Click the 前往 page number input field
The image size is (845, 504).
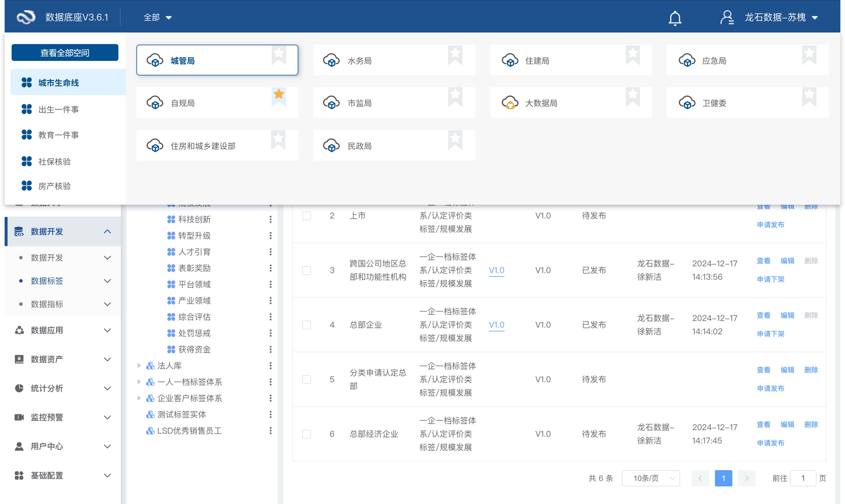click(x=802, y=478)
